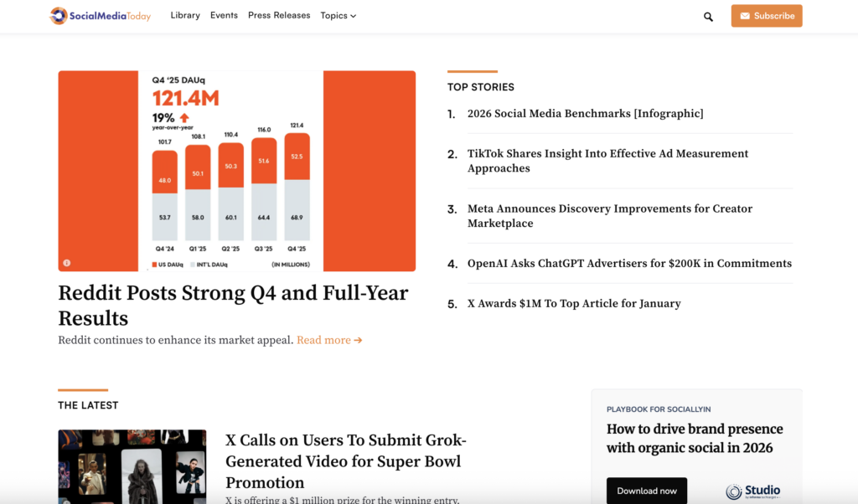The height and width of the screenshot is (504, 858).
Task: Open the Reddit Posts Strong Q4 headline
Action: pyautogui.click(x=233, y=306)
